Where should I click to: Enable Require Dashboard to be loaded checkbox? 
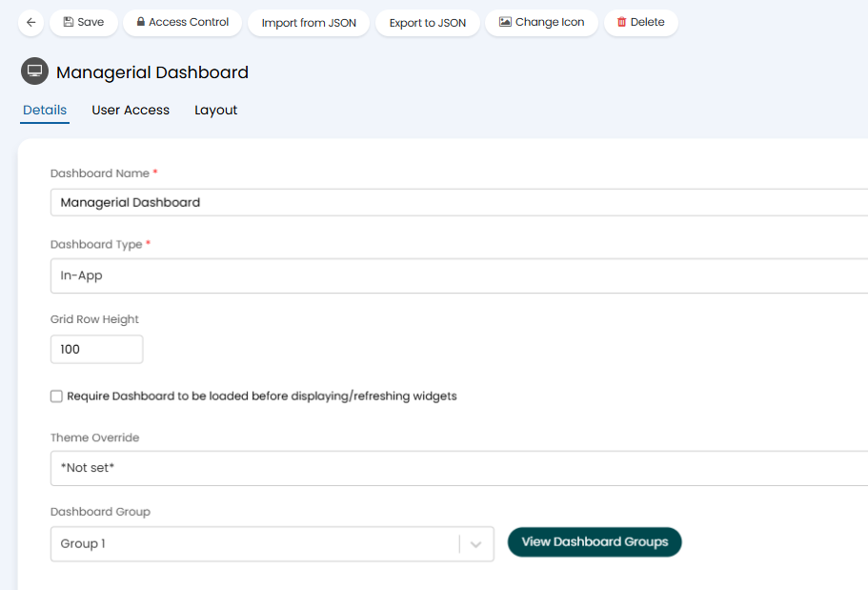click(57, 396)
